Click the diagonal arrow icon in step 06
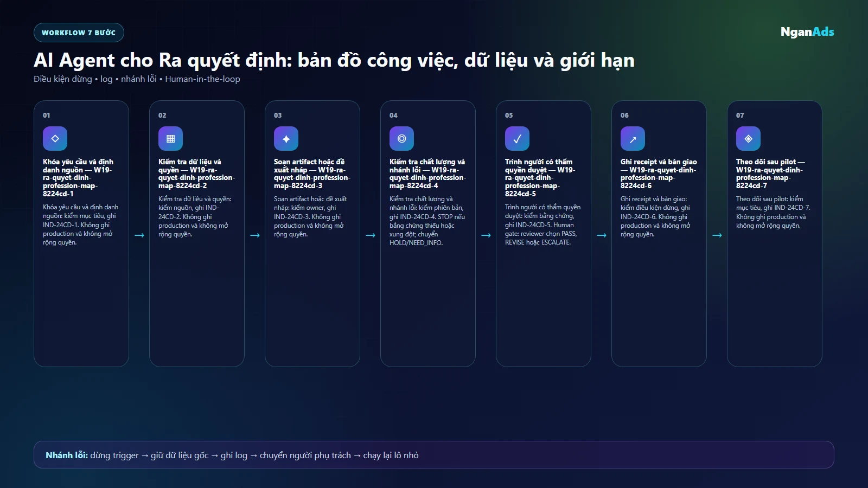The height and width of the screenshot is (488, 868). [633, 139]
